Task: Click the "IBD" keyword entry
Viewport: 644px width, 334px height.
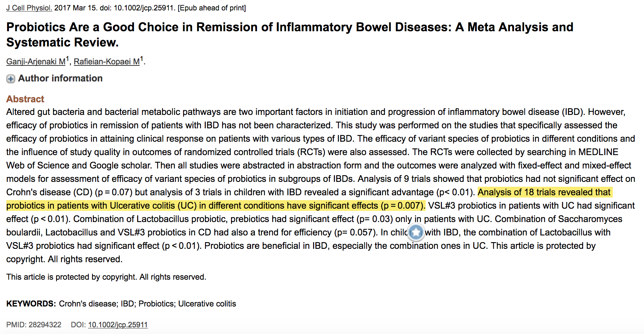Action: click(127, 304)
